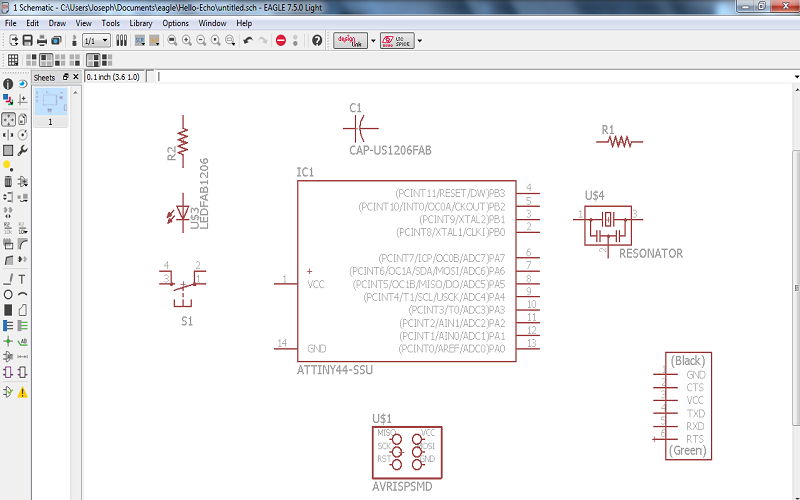Select the Circle drawing tool
Viewport: 800px width, 500px height.
[8, 294]
